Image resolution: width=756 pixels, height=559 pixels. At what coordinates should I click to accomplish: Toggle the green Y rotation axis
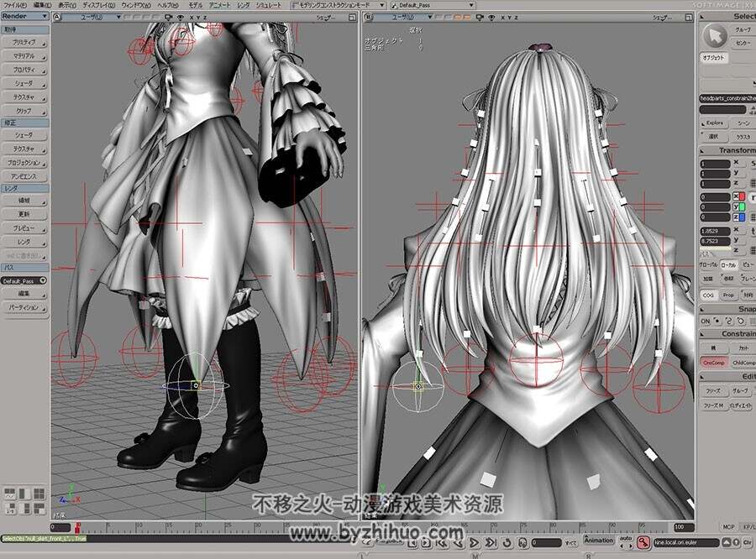tap(739, 206)
